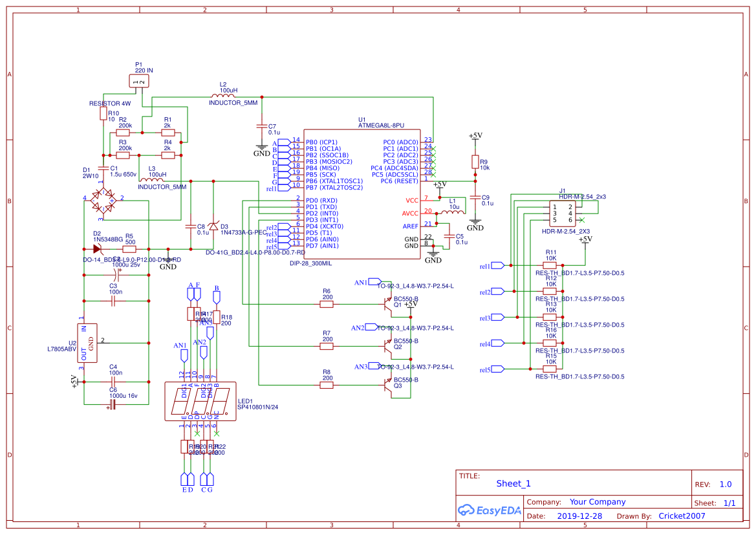This screenshot has width=756, height=535.
Task: Click the PB0 (ICP1) pin label
Action: click(321, 142)
